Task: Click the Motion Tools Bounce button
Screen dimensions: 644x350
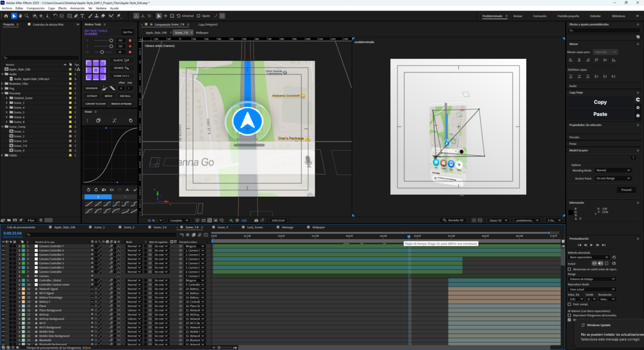Action: click(x=122, y=68)
